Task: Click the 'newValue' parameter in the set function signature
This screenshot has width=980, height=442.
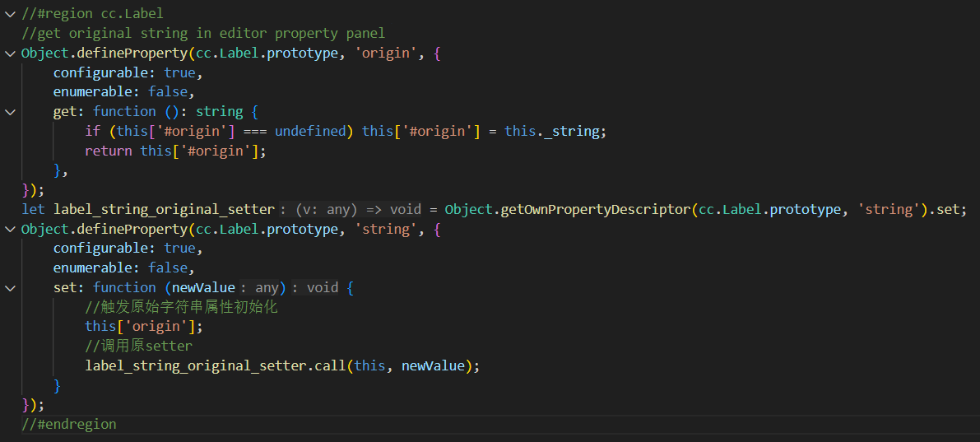Action: click(204, 287)
